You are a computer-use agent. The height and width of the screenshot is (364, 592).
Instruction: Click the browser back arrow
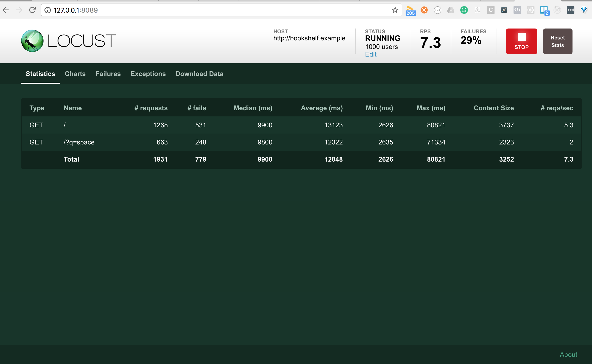(x=6, y=10)
